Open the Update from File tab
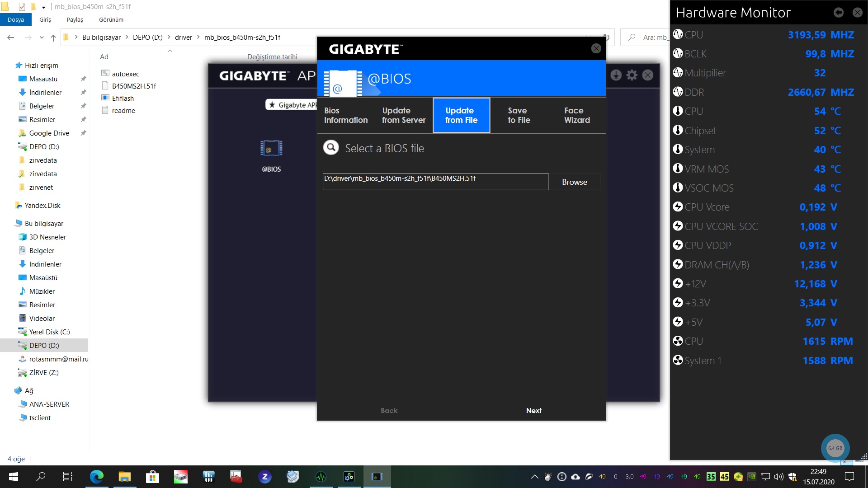This screenshot has width=868, height=488. 461,115
